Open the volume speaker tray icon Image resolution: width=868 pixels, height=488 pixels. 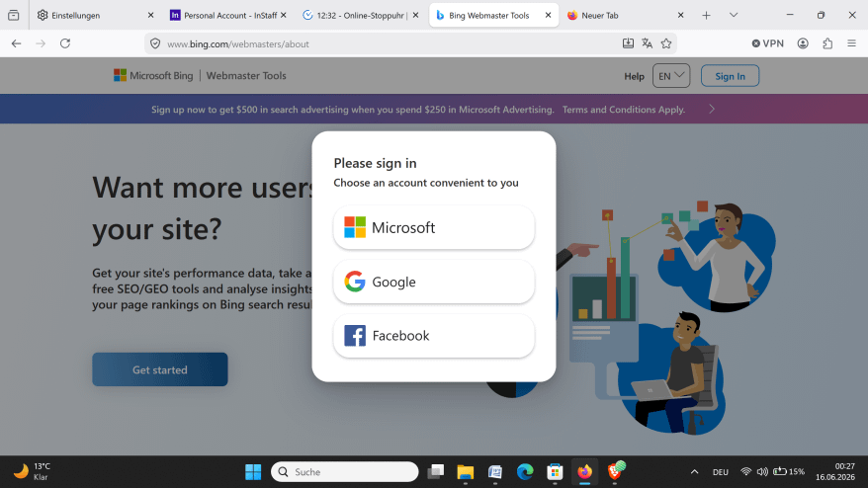[x=762, y=472]
